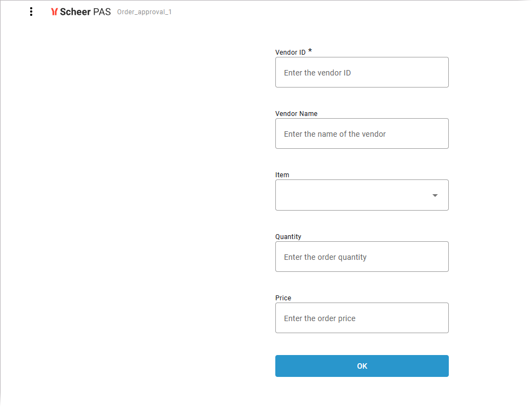Click the red Scheer logo mark

[54, 11]
